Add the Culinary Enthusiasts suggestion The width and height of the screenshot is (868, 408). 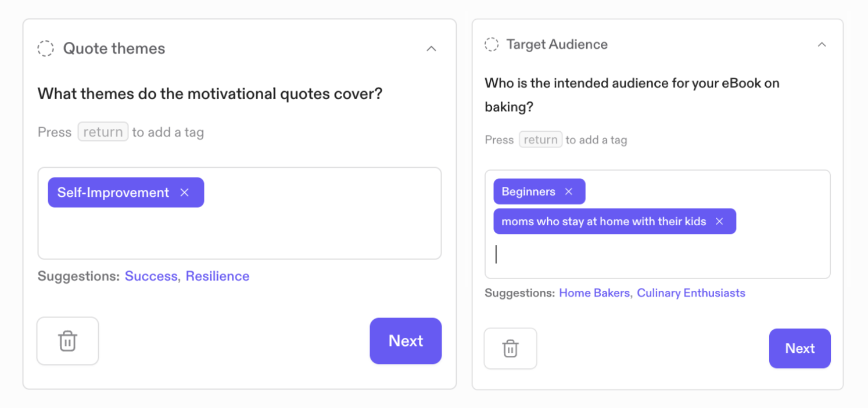[x=691, y=293]
